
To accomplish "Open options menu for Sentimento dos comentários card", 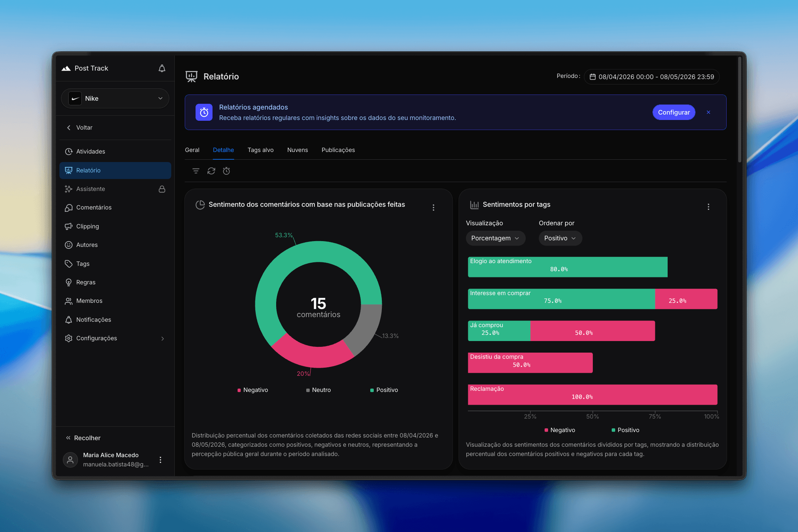I will 434,208.
